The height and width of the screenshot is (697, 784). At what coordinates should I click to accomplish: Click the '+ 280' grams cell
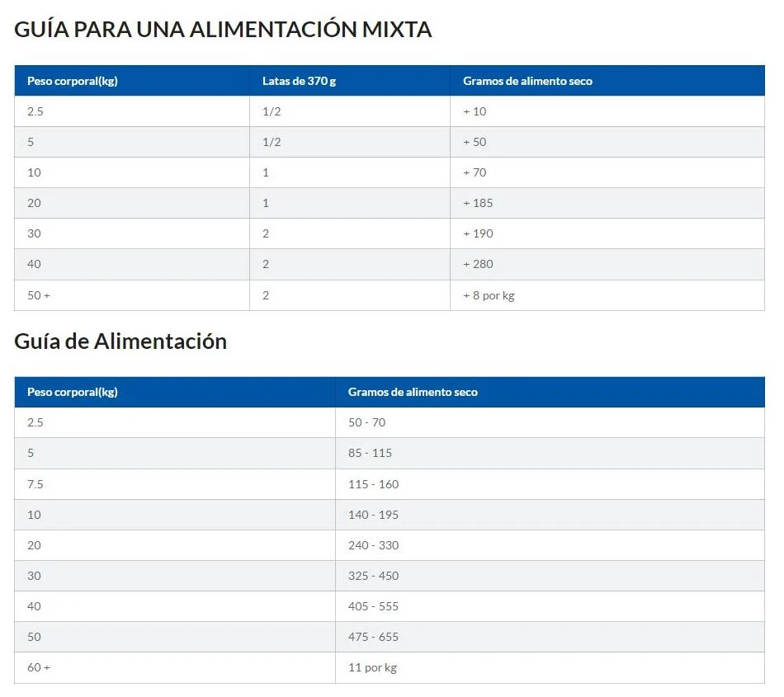(478, 264)
